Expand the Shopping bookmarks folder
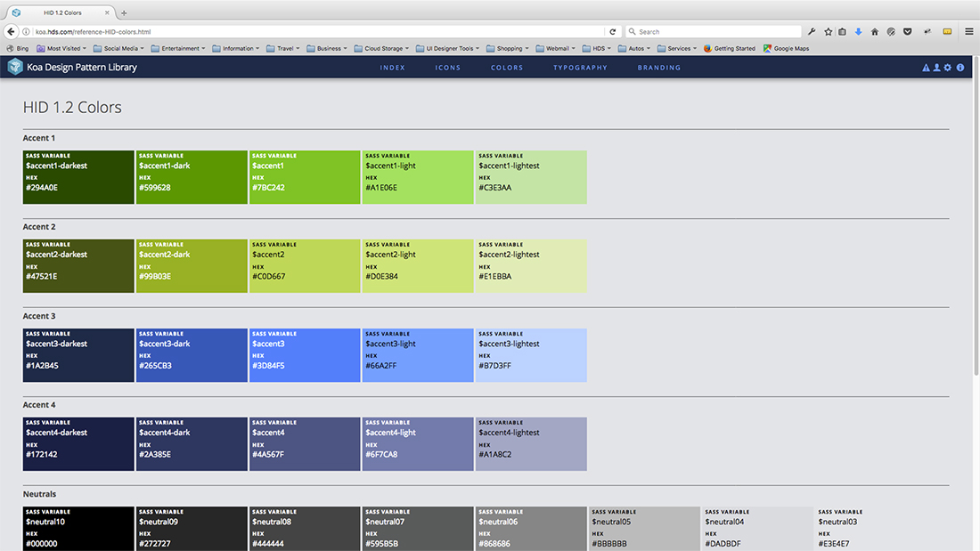Viewport: 980px width, 551px height. (507, 48)
